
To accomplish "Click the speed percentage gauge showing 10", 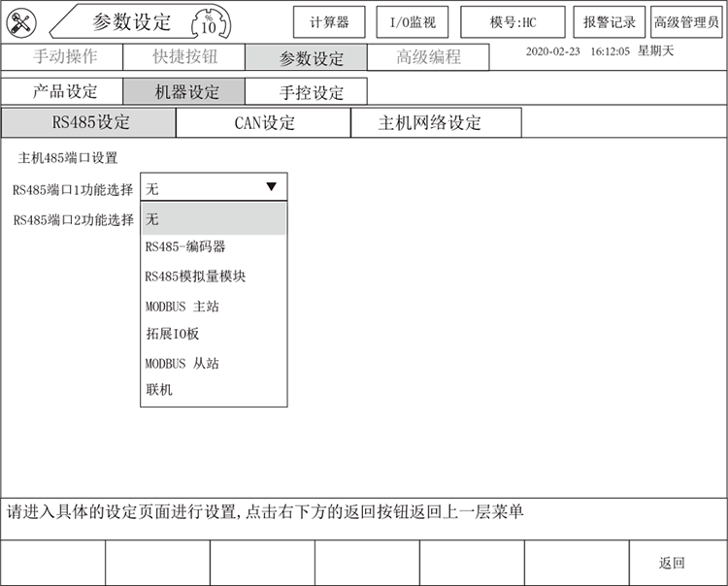I will coord(208,22).
